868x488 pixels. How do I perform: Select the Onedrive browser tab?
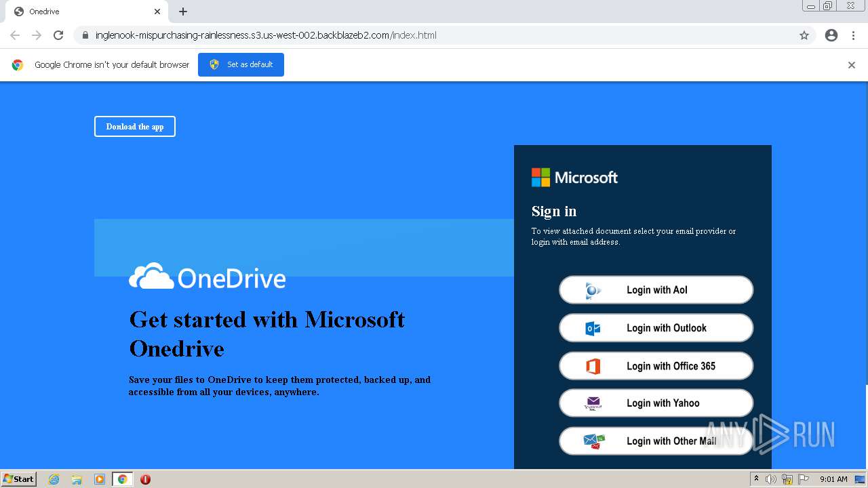[87, 12]
